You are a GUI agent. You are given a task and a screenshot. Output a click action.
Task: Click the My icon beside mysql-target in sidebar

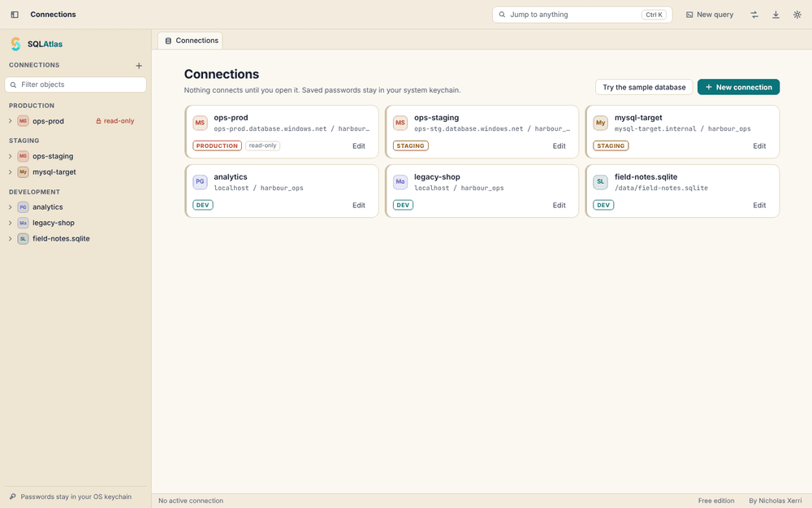(23, 172)
